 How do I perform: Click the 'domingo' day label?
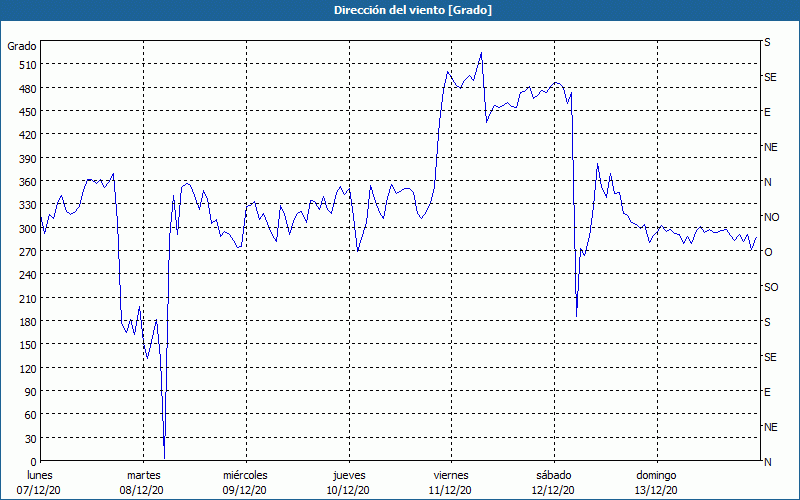[x=656, y=475]
